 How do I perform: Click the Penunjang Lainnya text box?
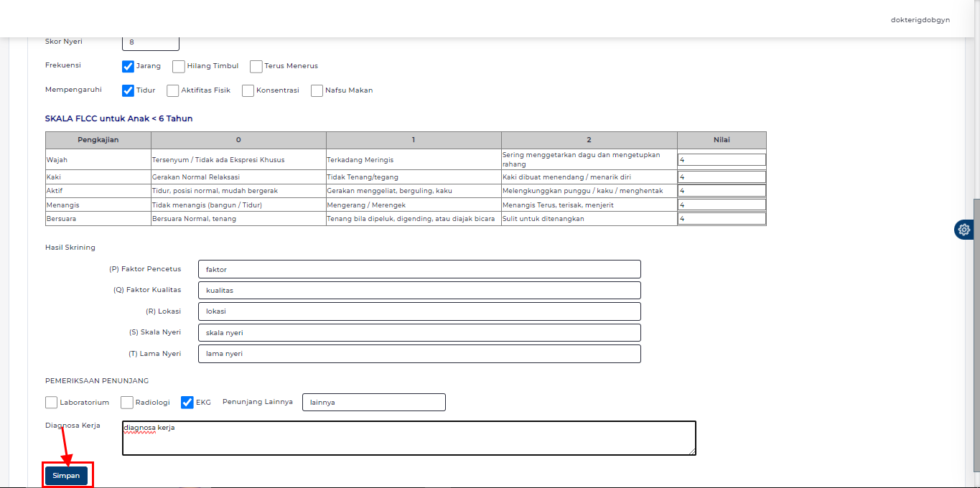pyautogui.click(x=373, y=402)
